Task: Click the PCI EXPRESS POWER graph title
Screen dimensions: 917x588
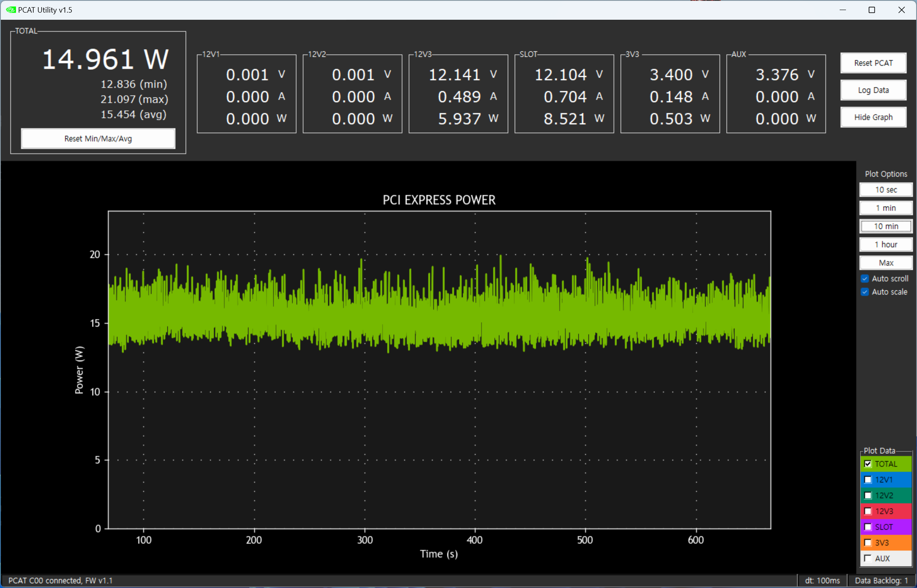Action: (x=439, y=200)
